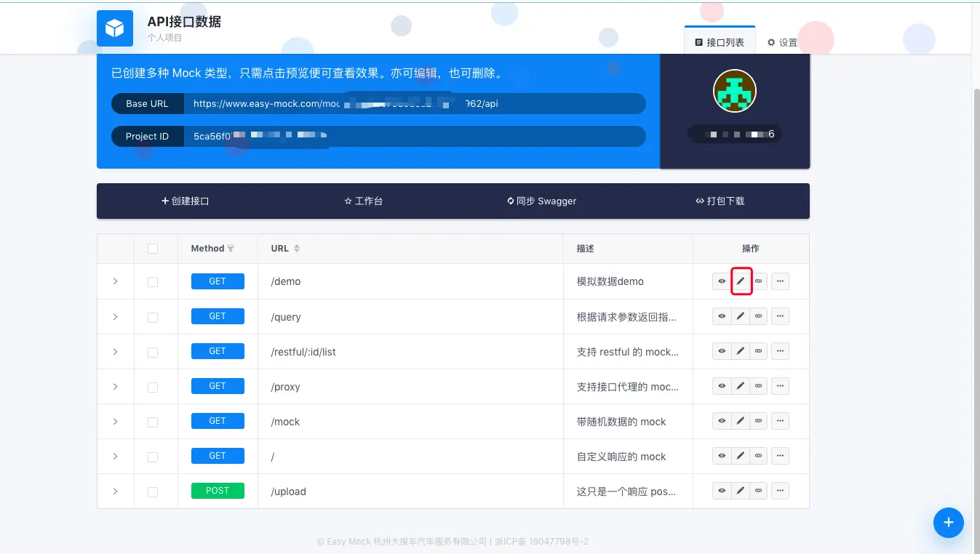
Task: Tick the checkbox for the /upload interface
Action: 154,491
